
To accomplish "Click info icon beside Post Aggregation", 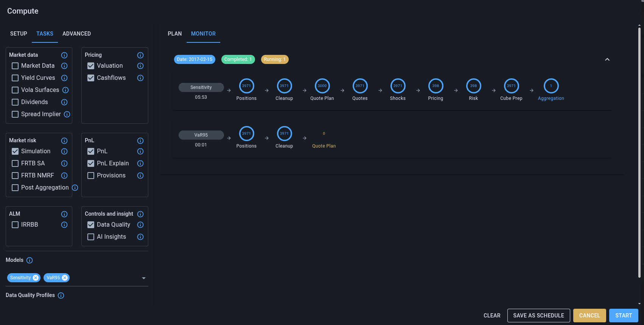I will coord(75,188).
